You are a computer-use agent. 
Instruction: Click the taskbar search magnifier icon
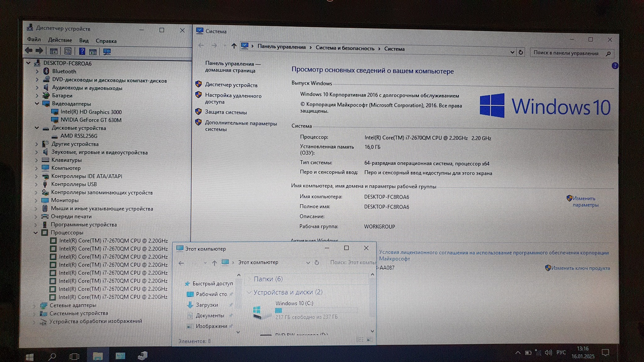(x=52, y=356)
